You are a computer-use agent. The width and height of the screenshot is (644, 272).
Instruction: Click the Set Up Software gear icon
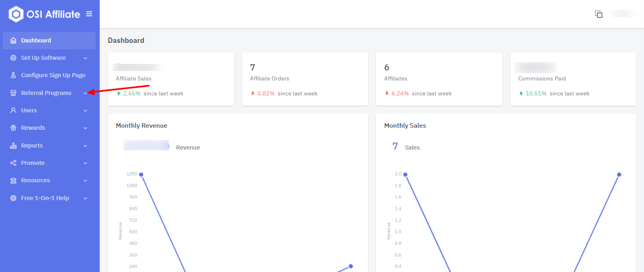(13, 58)
